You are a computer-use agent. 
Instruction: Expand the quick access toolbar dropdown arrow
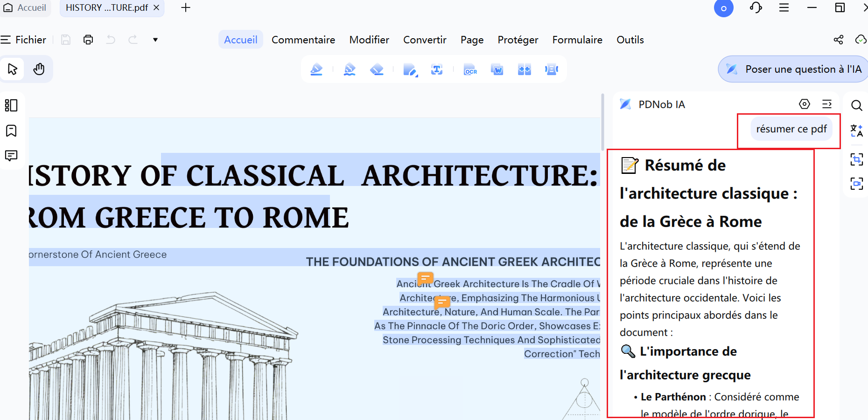pos(155,40)
